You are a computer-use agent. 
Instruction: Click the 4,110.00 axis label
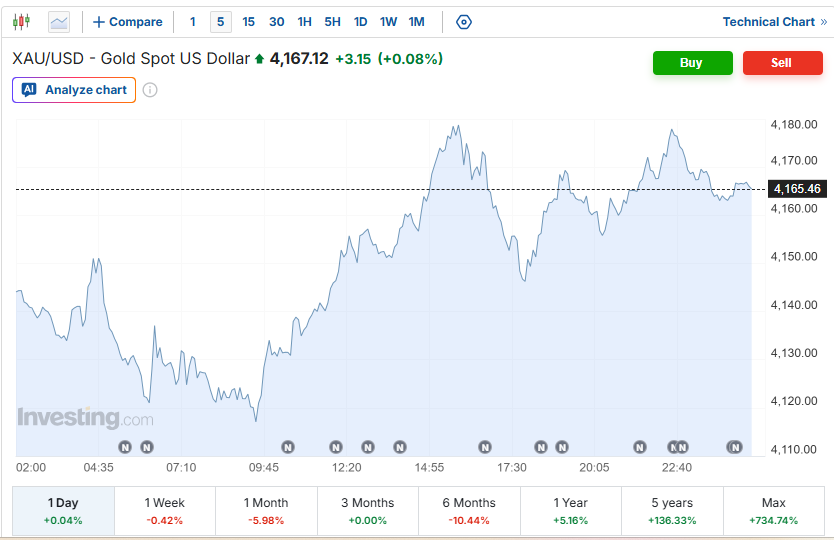click(x=794, y=450)
